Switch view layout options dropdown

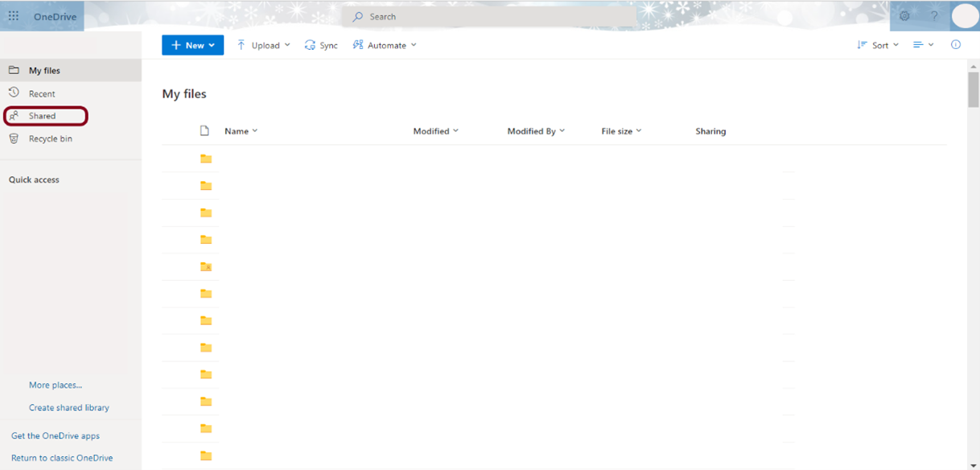point(923,45)
